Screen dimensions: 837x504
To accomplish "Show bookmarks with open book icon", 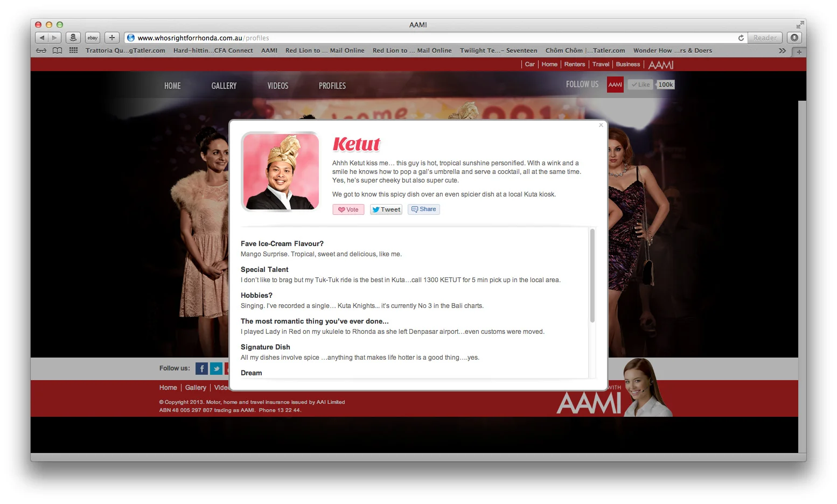I will tap(57, 51).
